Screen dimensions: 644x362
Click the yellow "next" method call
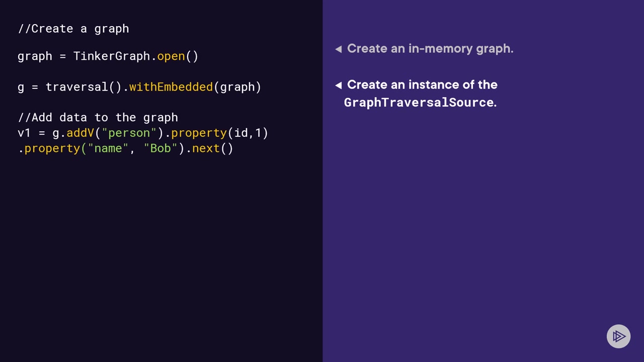pyautogui.click(x=206, y=149)
